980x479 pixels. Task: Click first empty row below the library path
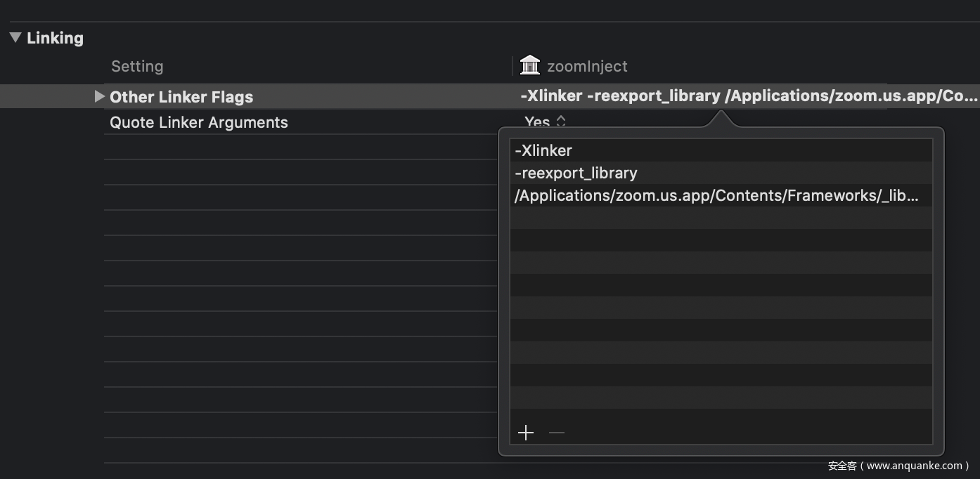721,218
